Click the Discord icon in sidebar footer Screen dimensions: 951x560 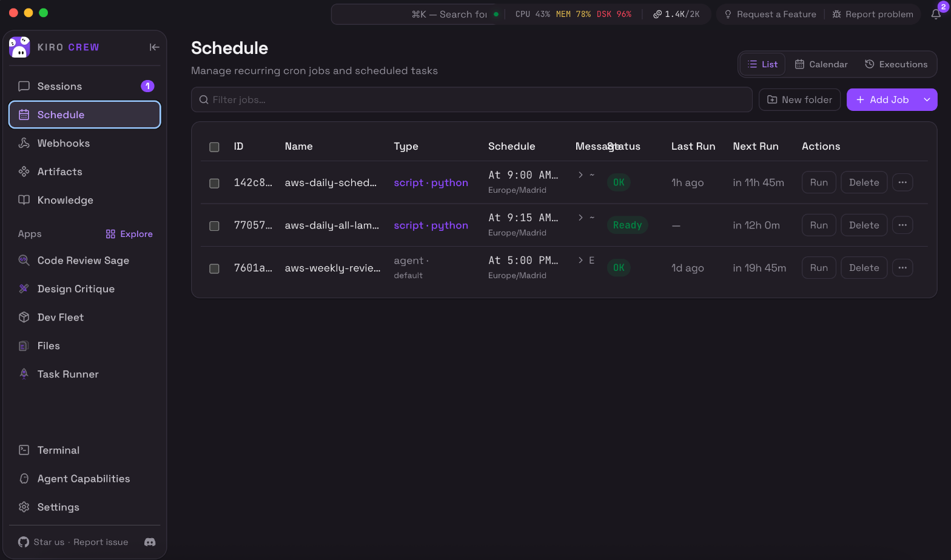click(x=150, y=542)
